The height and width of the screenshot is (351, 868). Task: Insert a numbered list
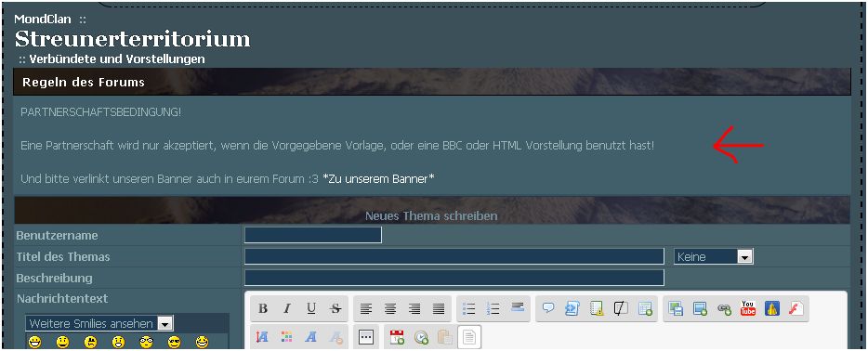(493, 309)
